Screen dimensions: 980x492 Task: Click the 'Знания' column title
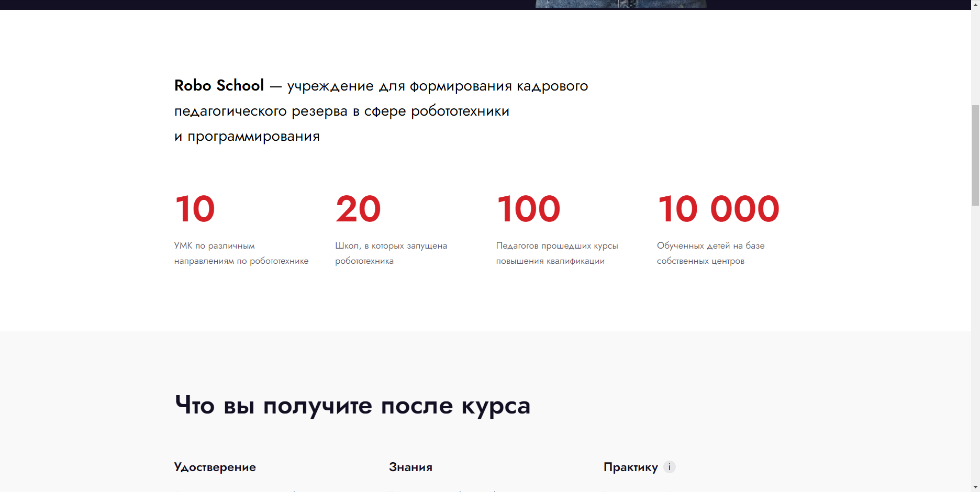pyautogui.click(x=410, y=467)
